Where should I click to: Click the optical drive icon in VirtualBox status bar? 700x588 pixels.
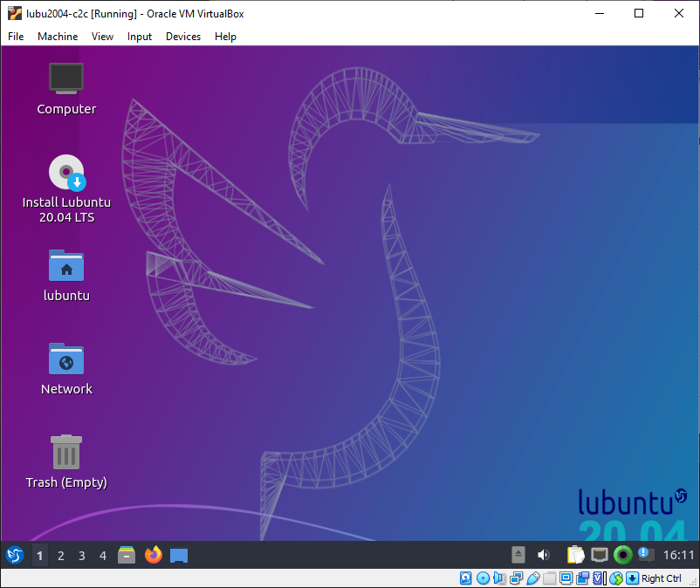(x=482, y=578)
